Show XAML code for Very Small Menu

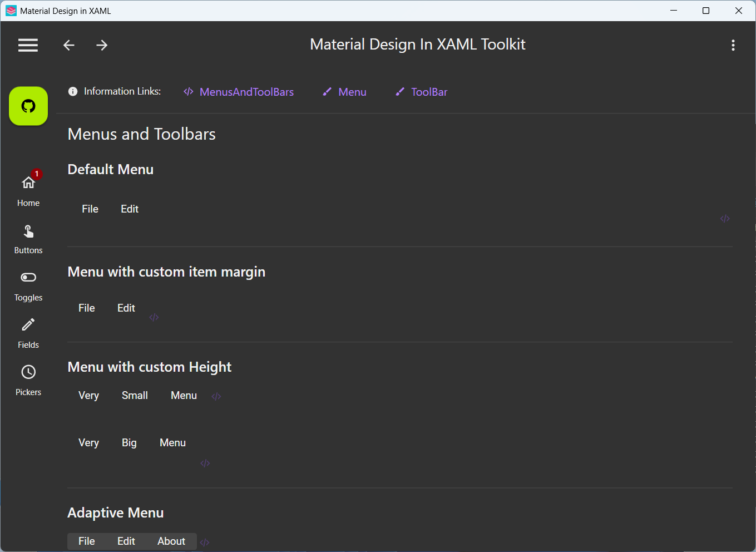pyautogui.click(x=216, y=397)
